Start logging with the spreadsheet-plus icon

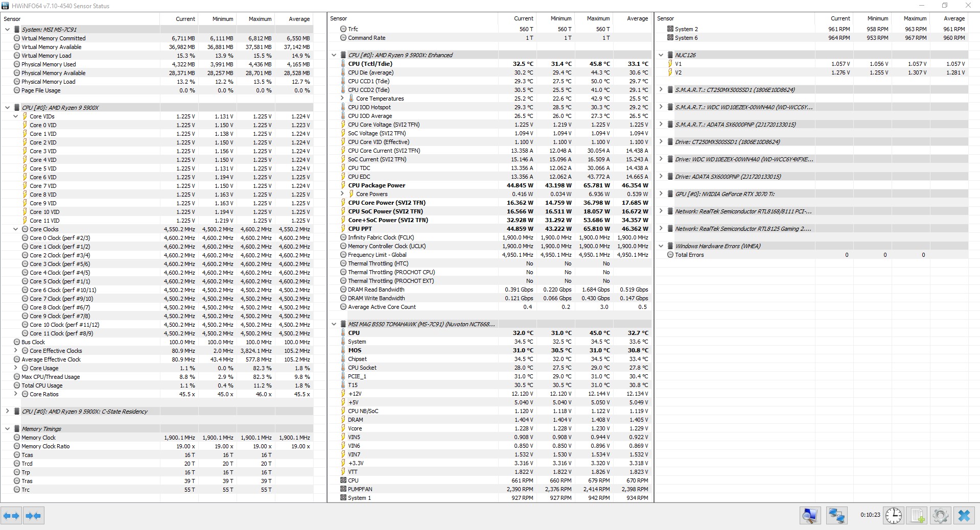coord(917,515)
